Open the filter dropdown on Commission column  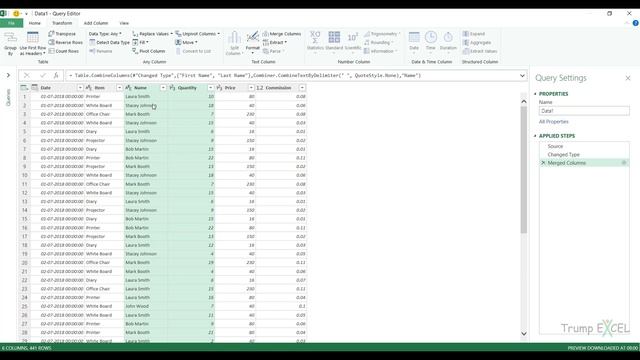coord(302,87)
